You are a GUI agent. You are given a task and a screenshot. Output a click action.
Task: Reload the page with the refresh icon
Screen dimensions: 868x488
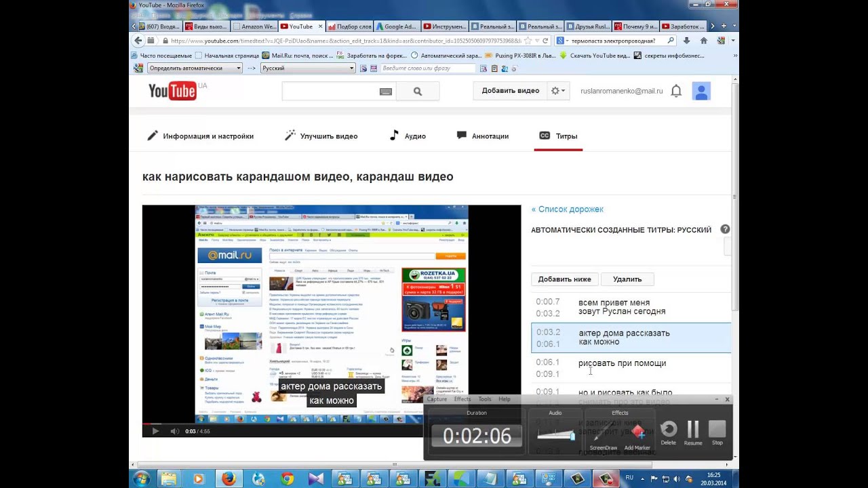545,41
